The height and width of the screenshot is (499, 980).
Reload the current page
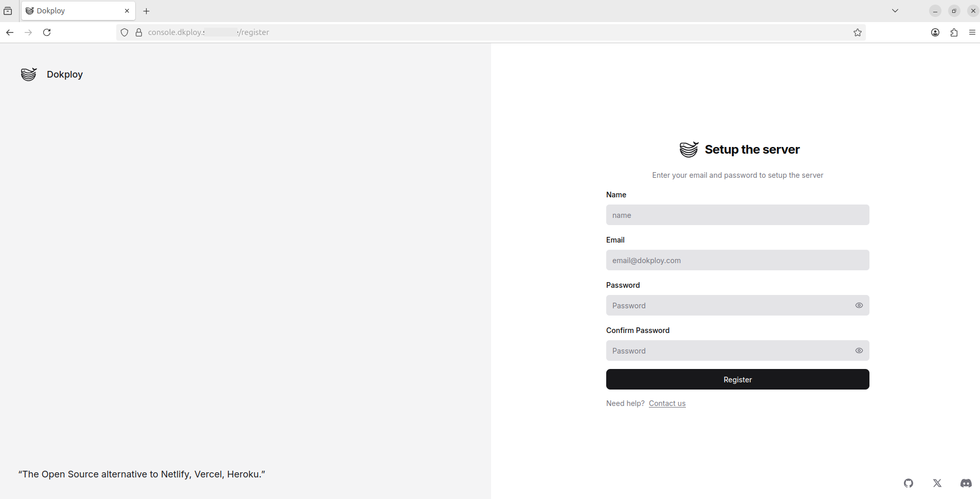47,32
